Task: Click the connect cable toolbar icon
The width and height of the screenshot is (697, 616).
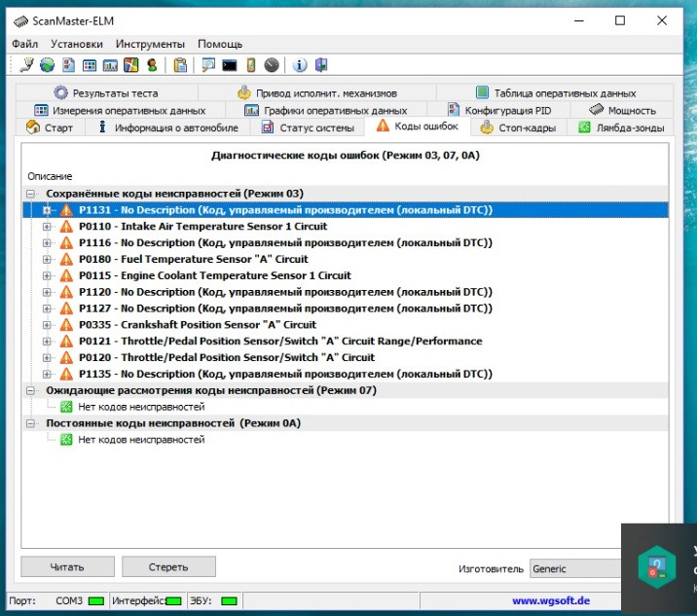Action: [x=26, y=65]
